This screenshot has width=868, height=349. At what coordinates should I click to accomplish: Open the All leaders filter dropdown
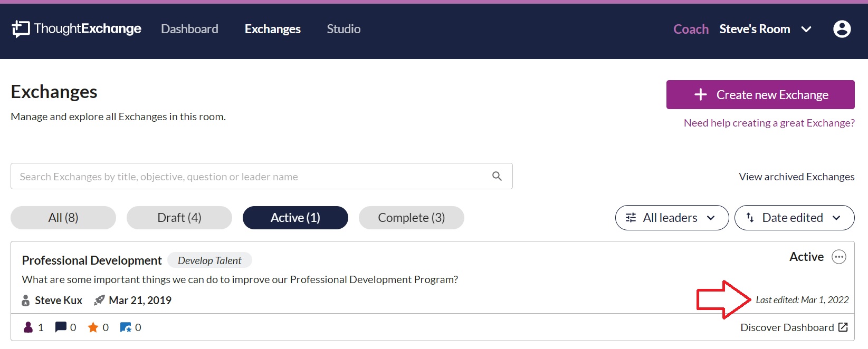tap(672, 218)
